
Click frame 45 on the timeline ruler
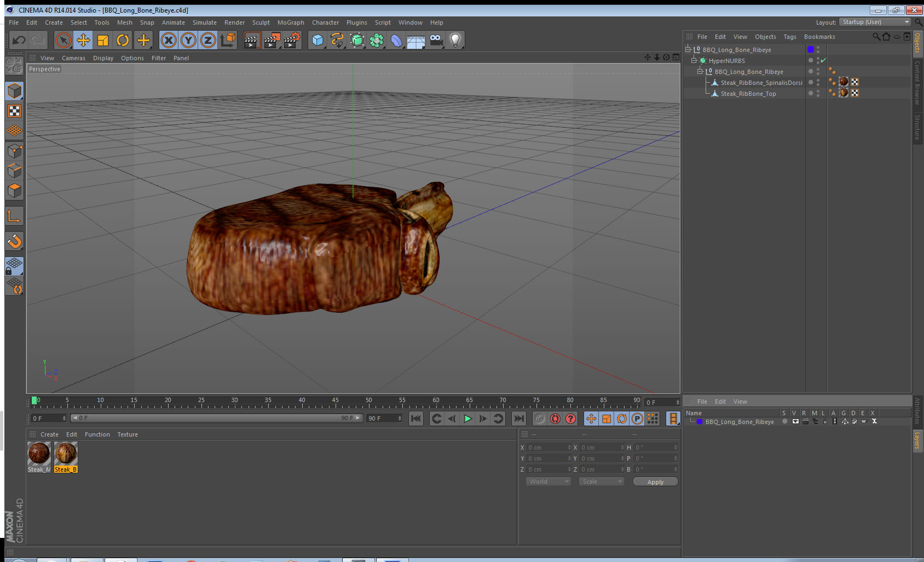335,402
